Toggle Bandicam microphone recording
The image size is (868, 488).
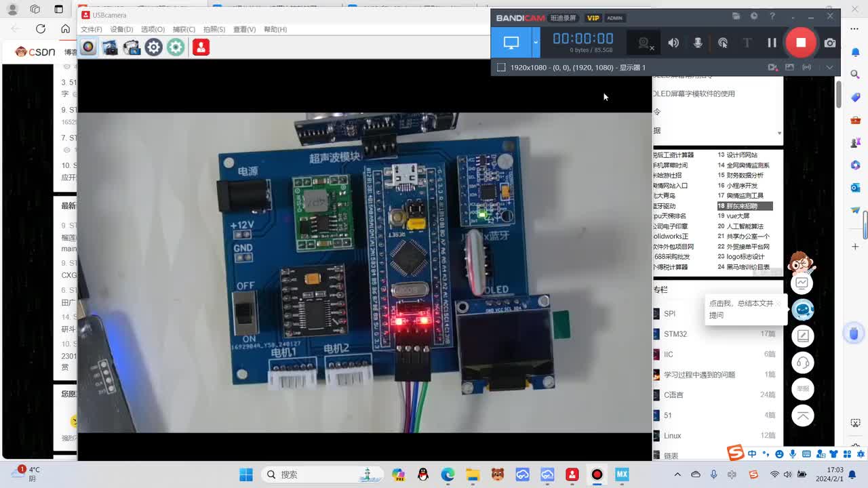(x=698, y=43)
